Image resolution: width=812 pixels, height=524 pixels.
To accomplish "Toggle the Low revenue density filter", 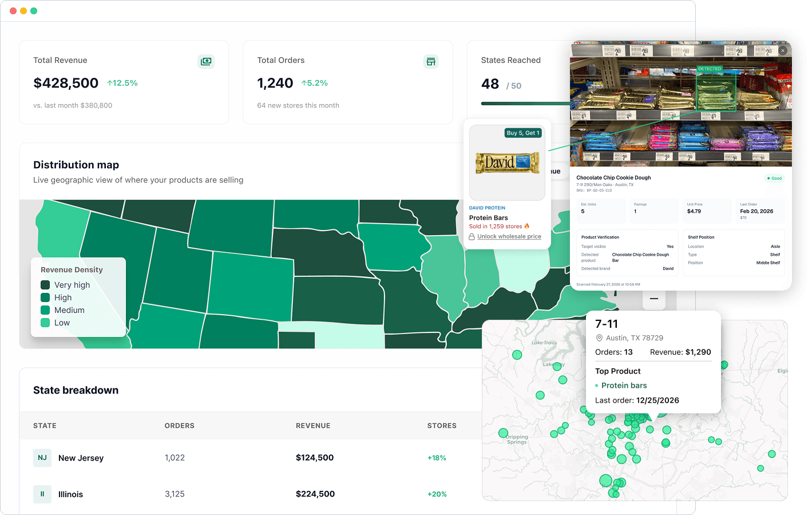I will 46,323.
